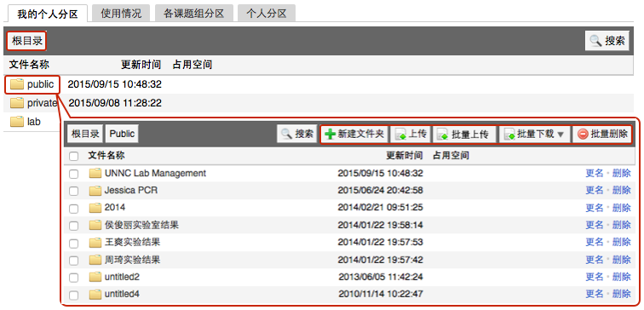Check the 2014 folder row checkbox
The width and height of the screenshot is (644, 310).
73,209
